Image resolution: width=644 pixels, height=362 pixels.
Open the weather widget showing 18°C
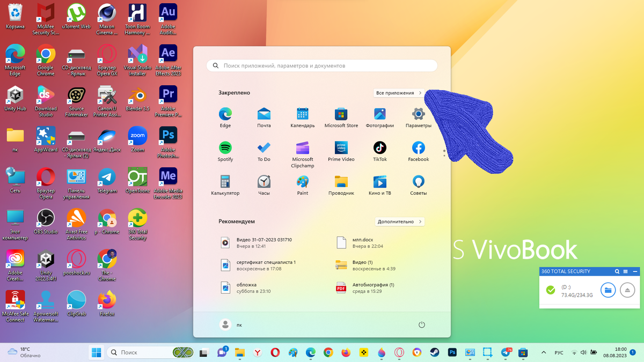point(24,352)
